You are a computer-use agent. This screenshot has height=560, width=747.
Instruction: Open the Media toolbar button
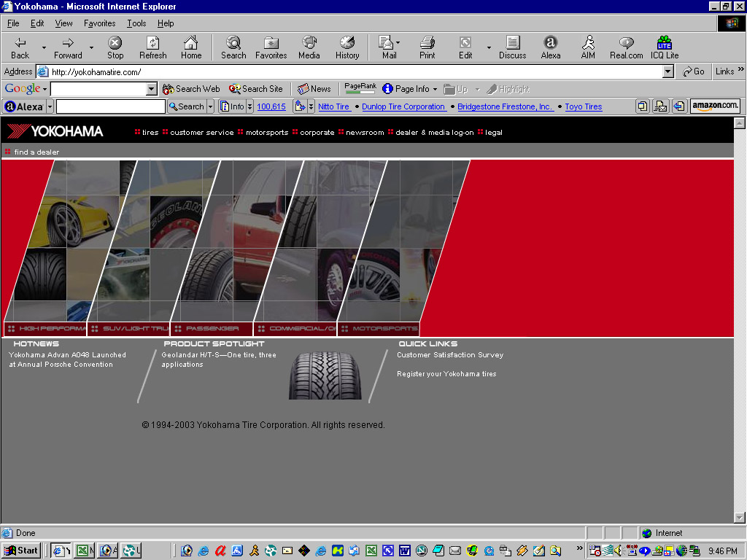[x=309, y=47]
